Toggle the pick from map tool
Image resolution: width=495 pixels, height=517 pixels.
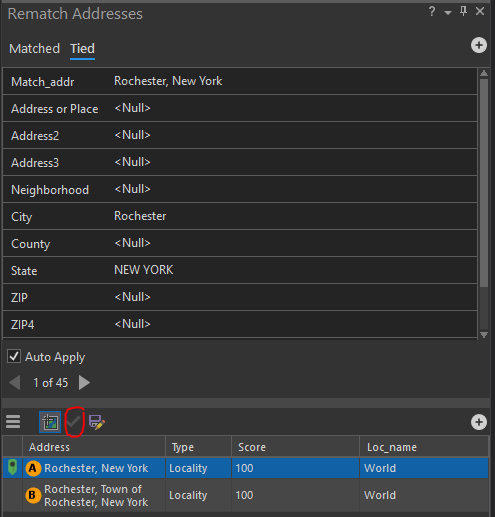[50, 422]
